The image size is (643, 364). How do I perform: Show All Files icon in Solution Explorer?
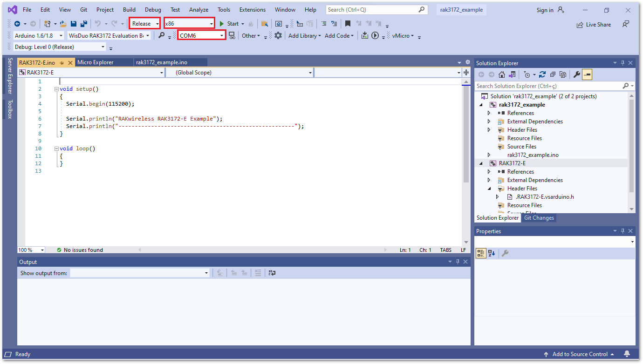click(563, 74)
